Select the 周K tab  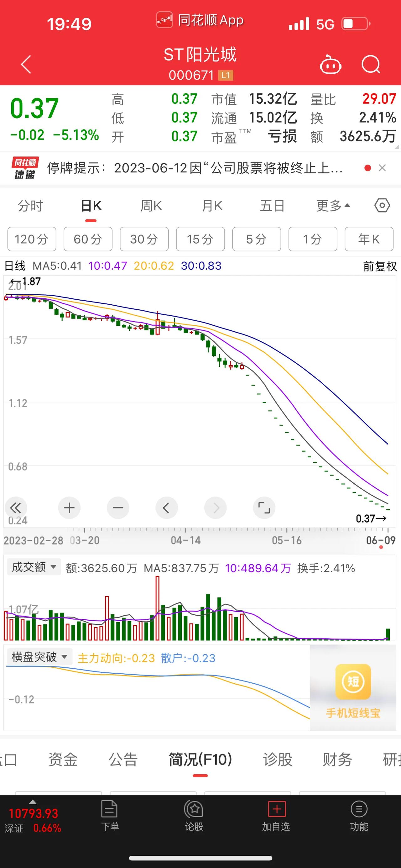click(x=151, y=206)
